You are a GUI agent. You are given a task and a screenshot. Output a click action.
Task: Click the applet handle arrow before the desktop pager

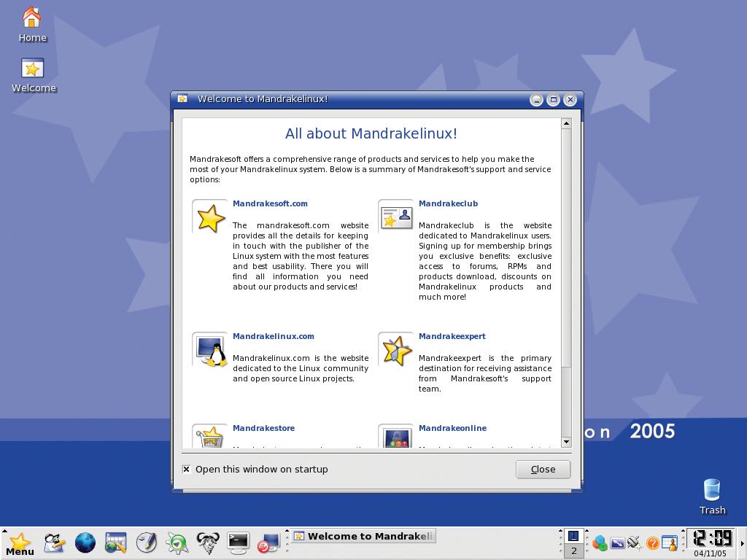point(561,531)
